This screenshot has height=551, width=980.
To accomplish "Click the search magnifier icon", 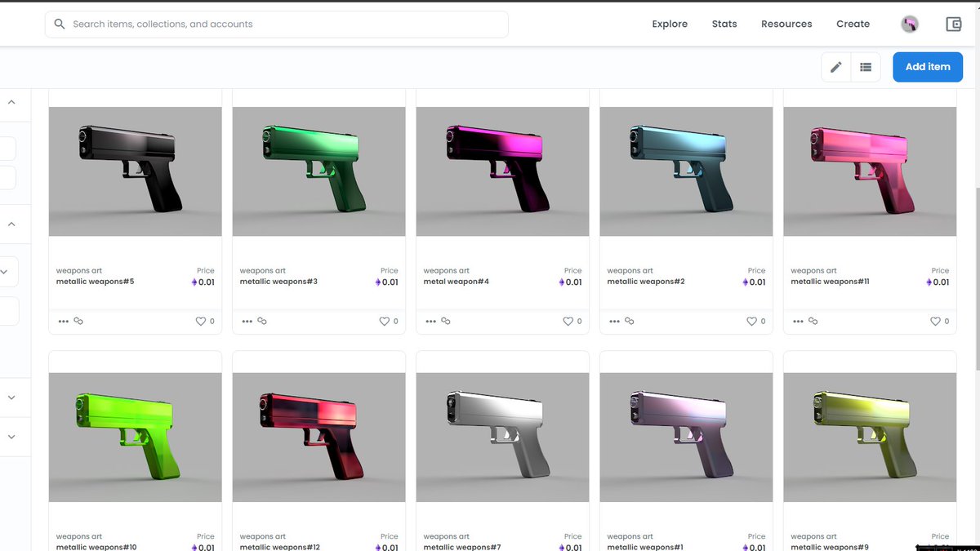I will pos(59,24).
